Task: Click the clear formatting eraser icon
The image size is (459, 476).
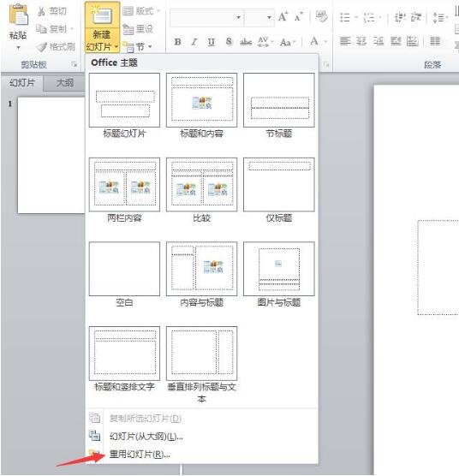Action: tap(321, 16)
